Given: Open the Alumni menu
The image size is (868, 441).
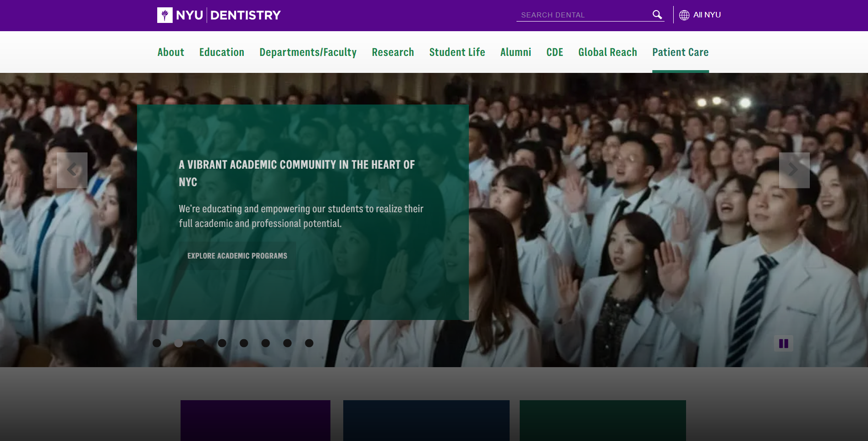Looking at the screenshot, I should click(516, 52).
